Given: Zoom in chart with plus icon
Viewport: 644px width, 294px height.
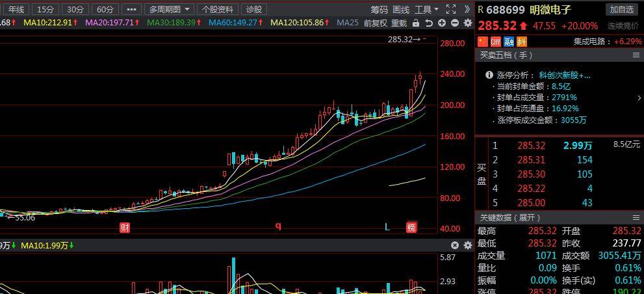Looking at the screenshot, I should [x=442, y=23].
